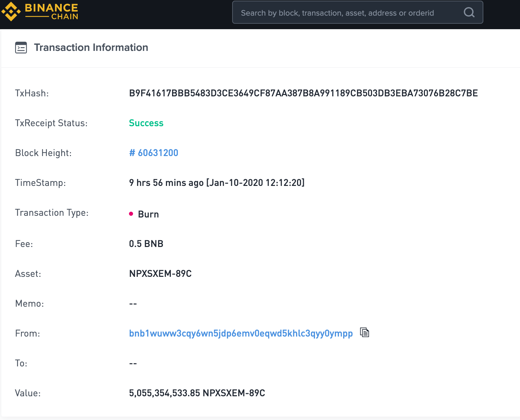Click the 5,055,354,533.85 NPXSXEM-89C value
520x420 pixels.
click(x=197, y=393)
